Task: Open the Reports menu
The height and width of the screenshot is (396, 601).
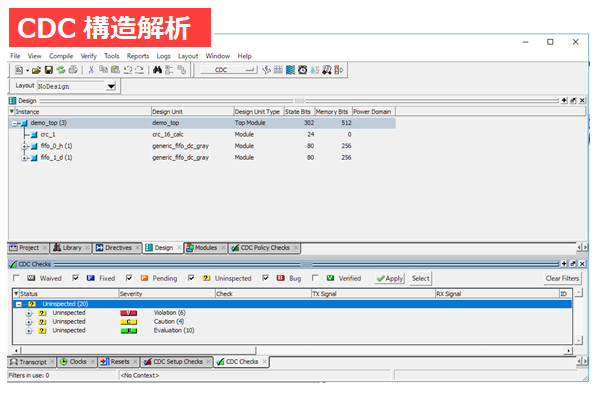Action: (138, 56)
